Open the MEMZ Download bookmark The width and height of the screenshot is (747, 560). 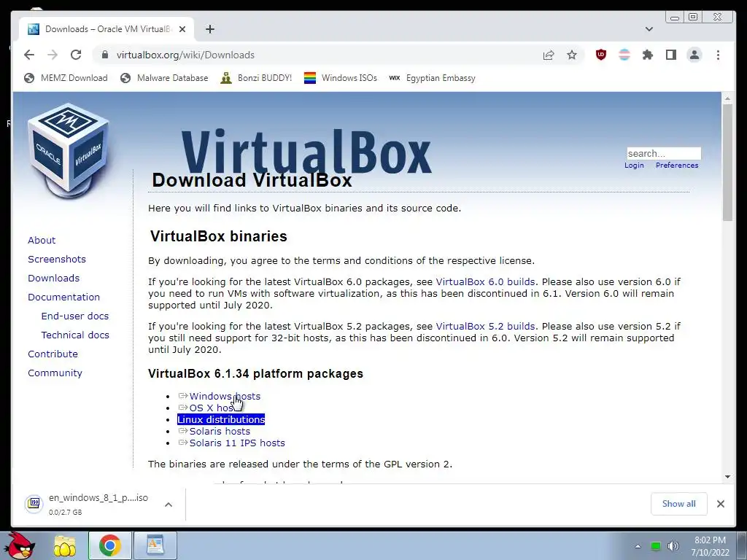point(66,77)
